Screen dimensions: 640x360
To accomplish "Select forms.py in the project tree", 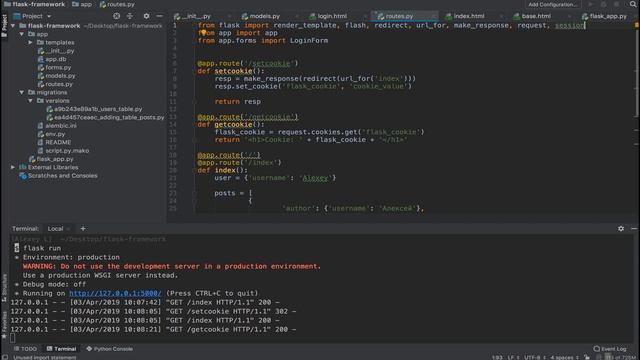I will point(54,68).
